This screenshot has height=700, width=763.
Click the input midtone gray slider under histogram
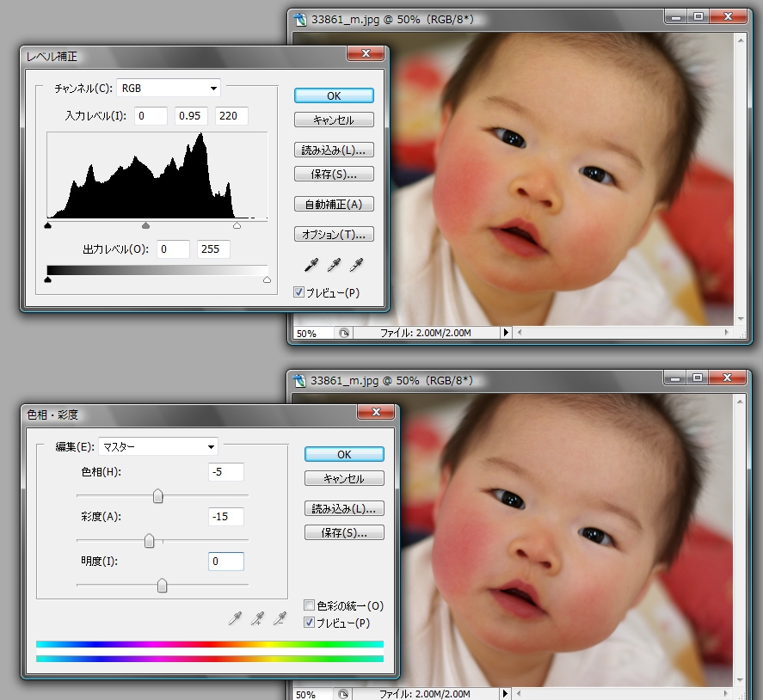(x=145, y=225)
